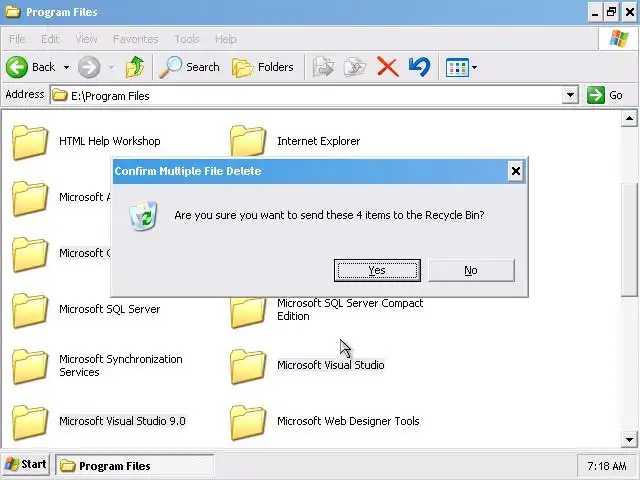
Task: Click the "Microsoft Visual Studio 9.0" folder name
Action: 122,421
